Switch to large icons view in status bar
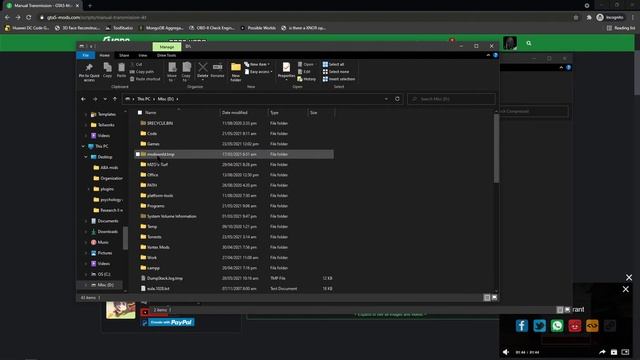 pyautogui.click(x=495, y=298)
